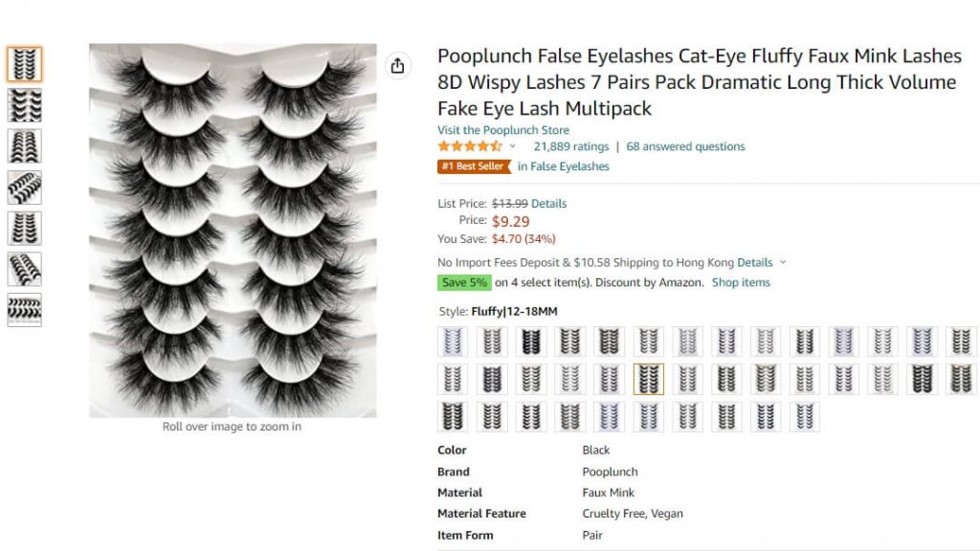Choose the first style swatch in first row
Image resolution: width=980 pixels, height=551 pixels.
tap(453, 342)
